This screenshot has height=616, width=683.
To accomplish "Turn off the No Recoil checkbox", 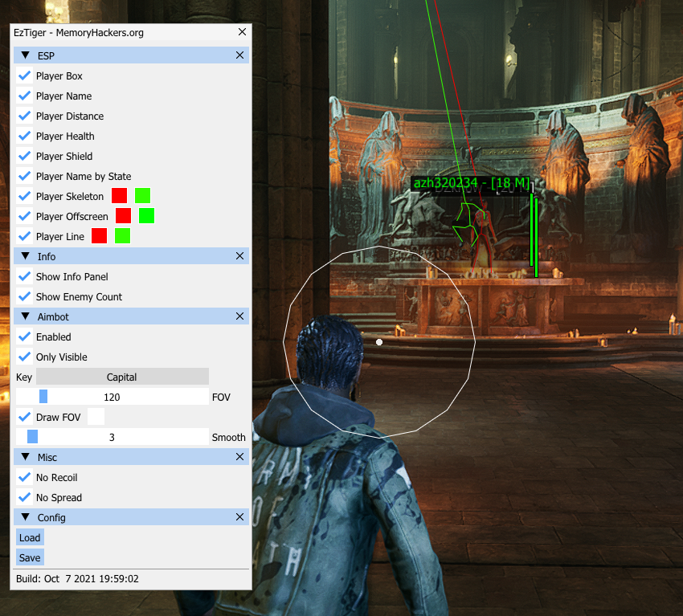I will [x=24, y=477].
